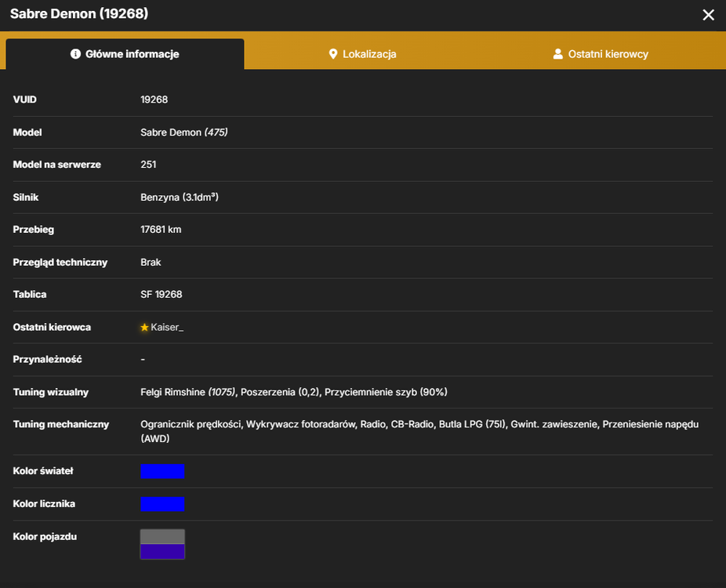Click the blue Kolor licznika swatch
The height and width of the screenshot is (588, 726).
coord(162,504)
